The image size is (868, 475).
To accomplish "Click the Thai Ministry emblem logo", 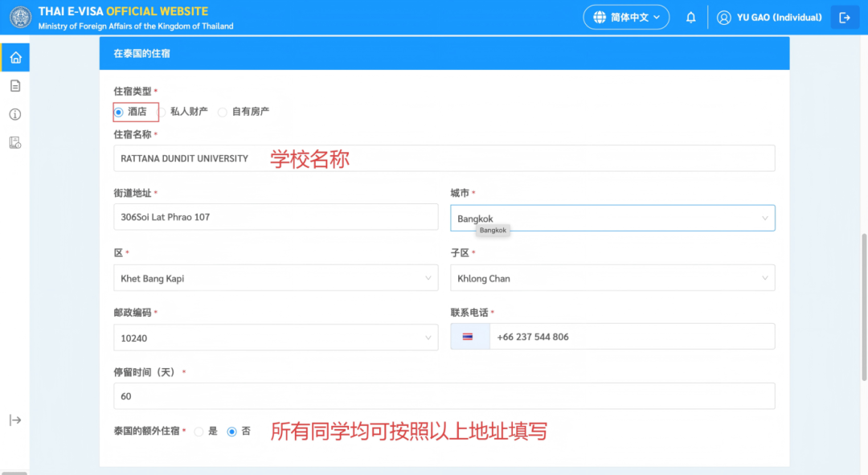I will [x=20, y=18].
